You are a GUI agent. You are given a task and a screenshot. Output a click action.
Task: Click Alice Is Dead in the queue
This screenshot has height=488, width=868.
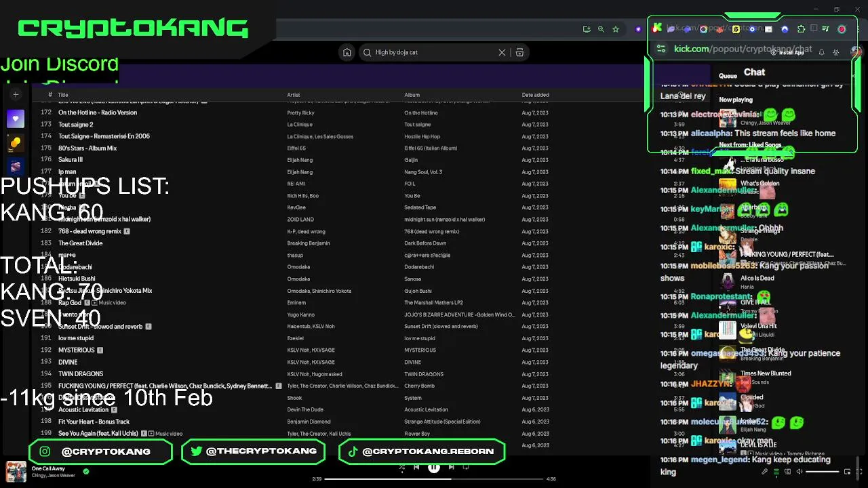point(757,278)
